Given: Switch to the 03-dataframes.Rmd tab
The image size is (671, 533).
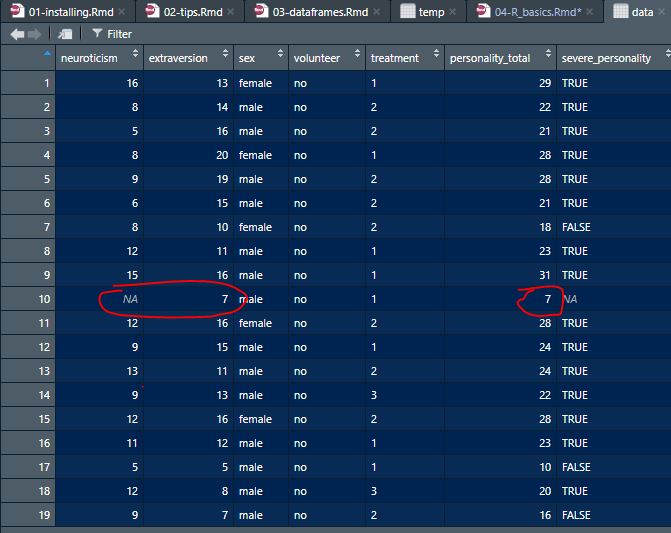Looking at the screenshot, I should pyautogui.click(x=320, y=12).
